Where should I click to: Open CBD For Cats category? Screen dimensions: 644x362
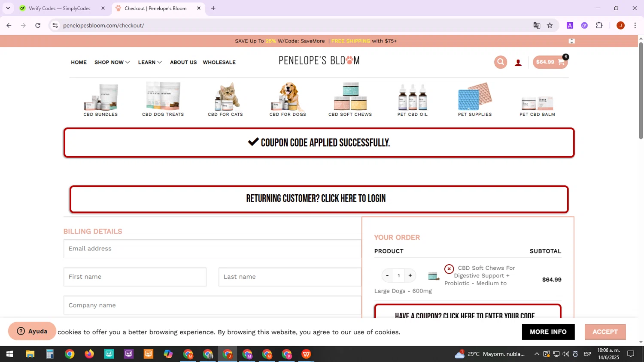coord(225,100)
